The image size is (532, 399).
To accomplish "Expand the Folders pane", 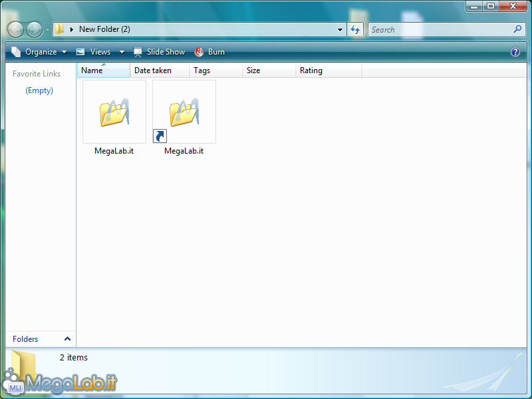I will click(41, 339).
